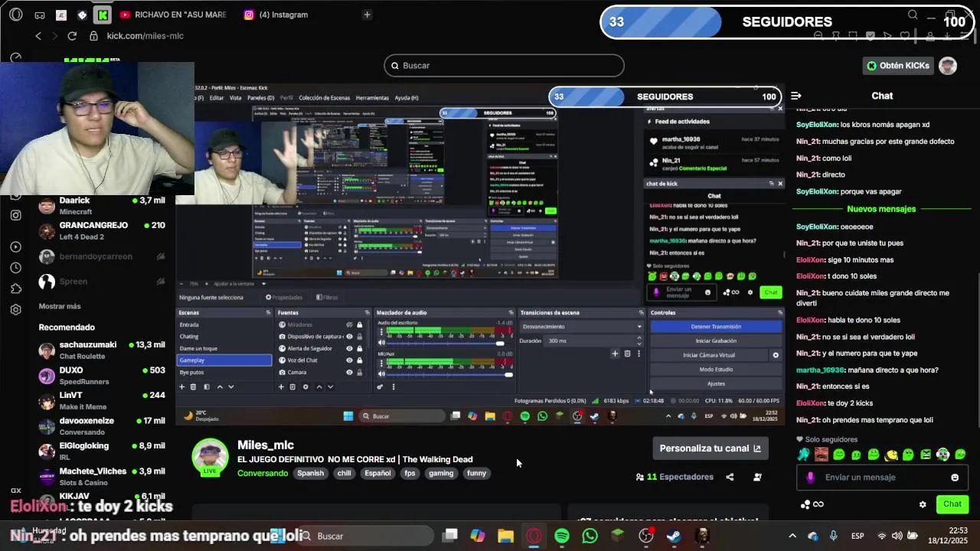Screen dimensions: 980x551
Task: Toggle visibility eye of Voz del Chat source
Action: [x=349, y=360]
